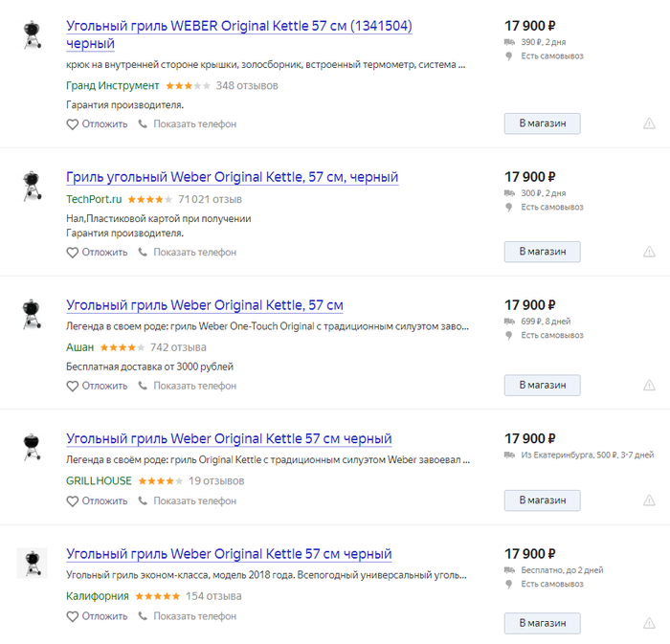Viewport: 670px width, 644px height.
Task: Click phone icon in GRILLHOUSE offer
Action: click(x=144, y=501)
